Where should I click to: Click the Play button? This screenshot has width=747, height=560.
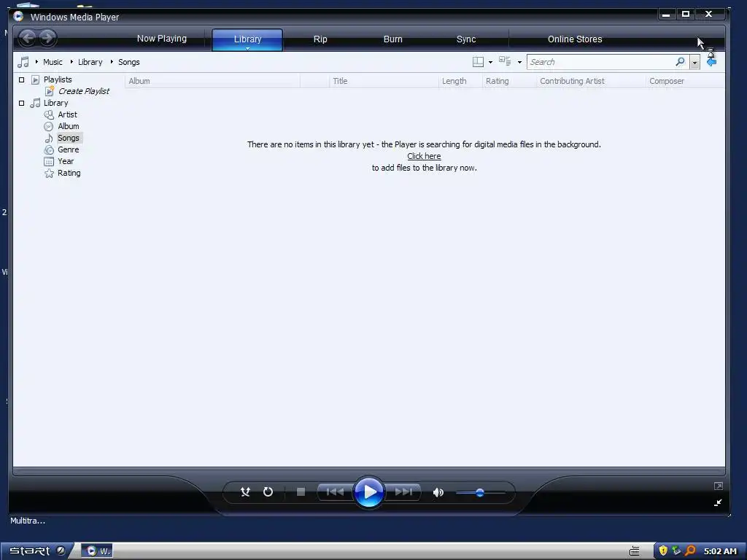tap(369, 492)
